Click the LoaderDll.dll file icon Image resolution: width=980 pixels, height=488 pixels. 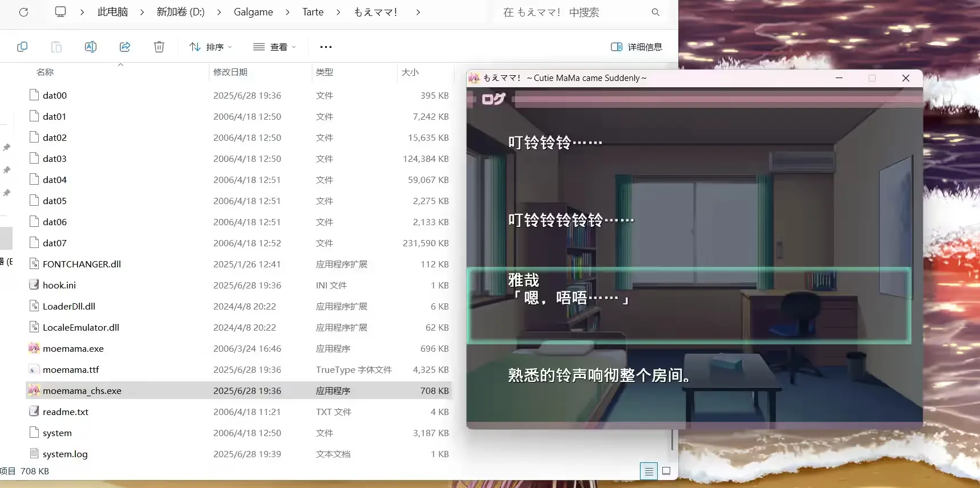click(34, 306)
